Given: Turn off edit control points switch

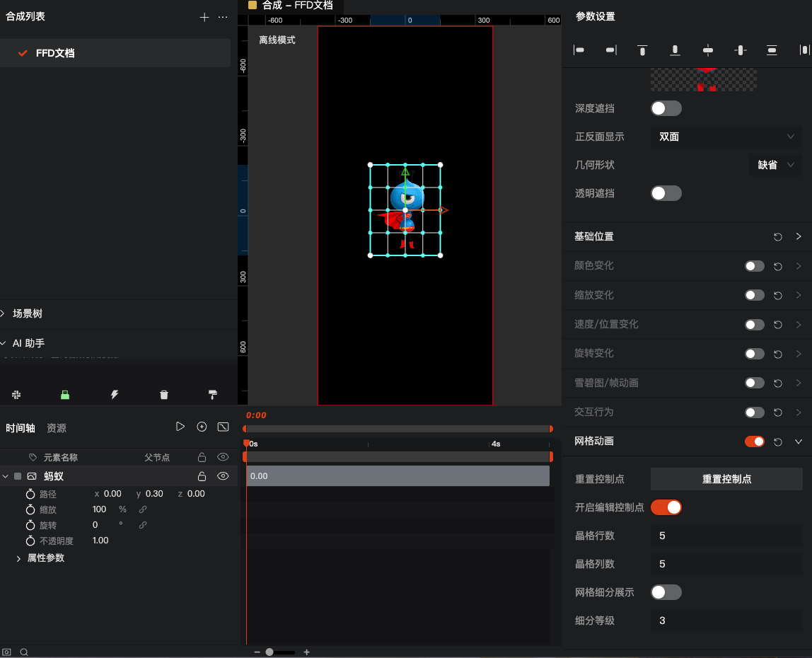Looking at the screenshot, I should click(666, 507).
